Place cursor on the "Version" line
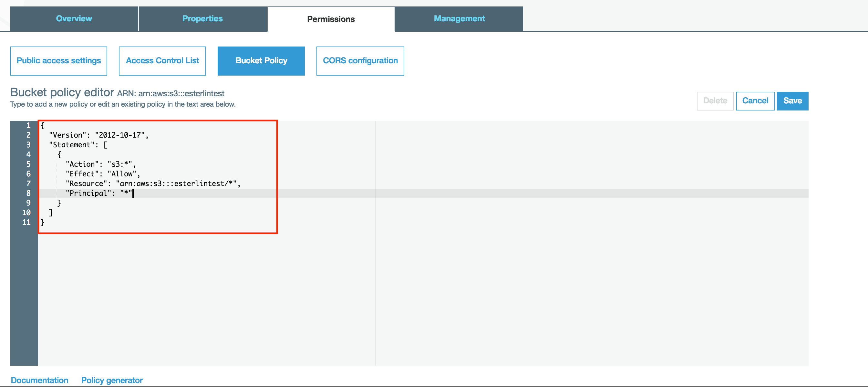 coord(98,135)
